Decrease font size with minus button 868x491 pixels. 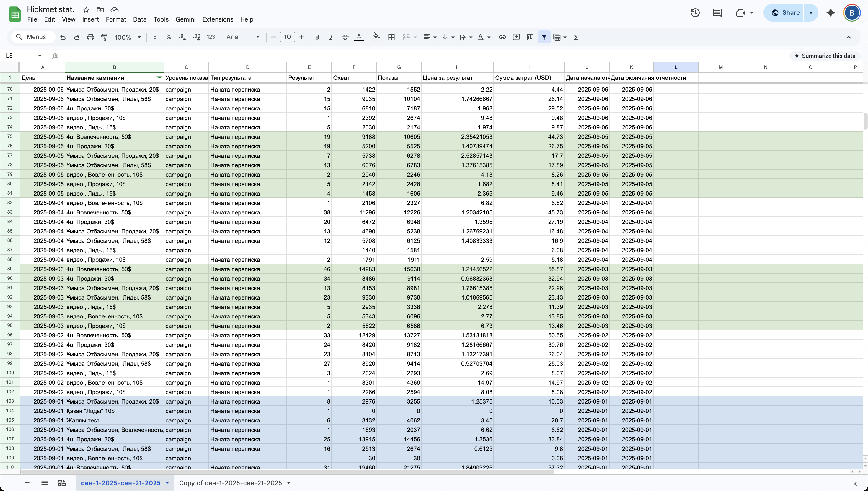click(273, 37)
